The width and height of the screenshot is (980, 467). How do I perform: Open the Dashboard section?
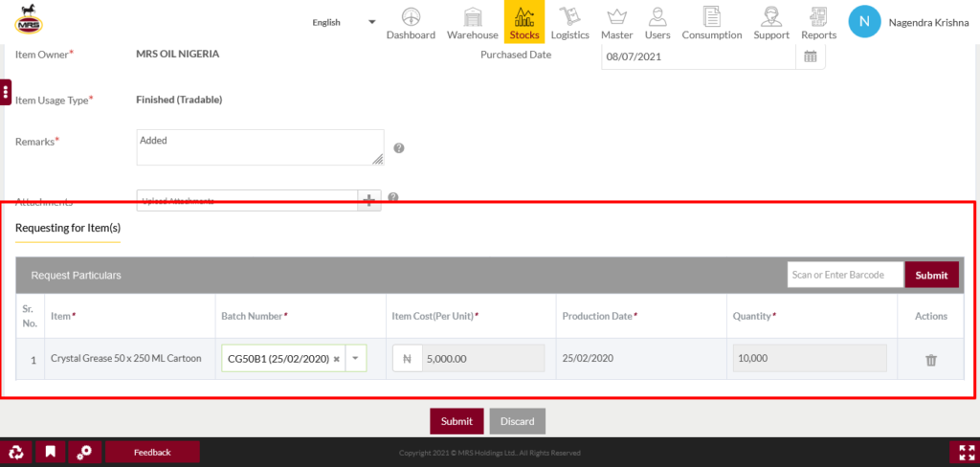[x=411, y=23]
